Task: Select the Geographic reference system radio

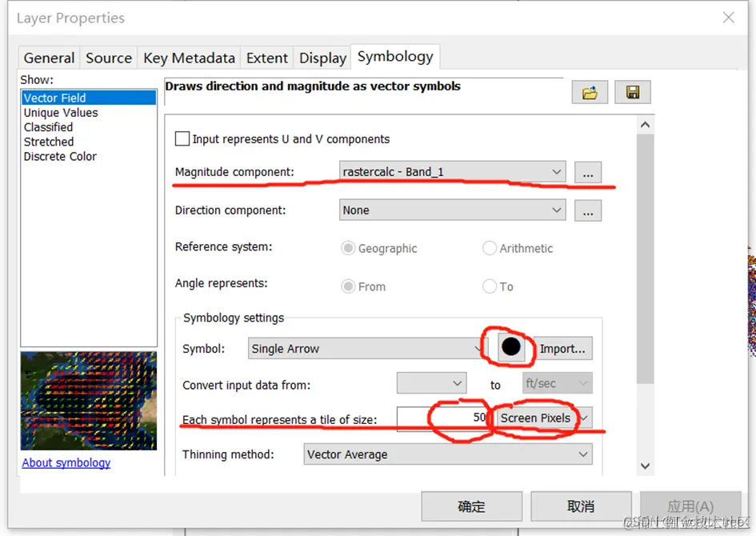Action: tap(348, 248)
